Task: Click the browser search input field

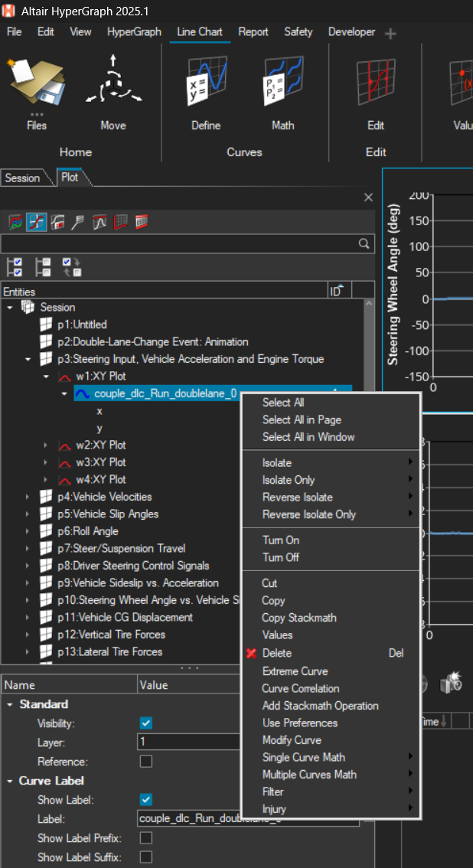Action: 180,243
